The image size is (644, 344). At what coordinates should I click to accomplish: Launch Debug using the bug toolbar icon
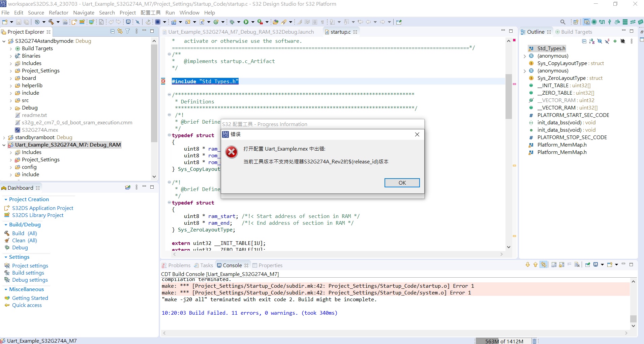[x=232, y=22]
